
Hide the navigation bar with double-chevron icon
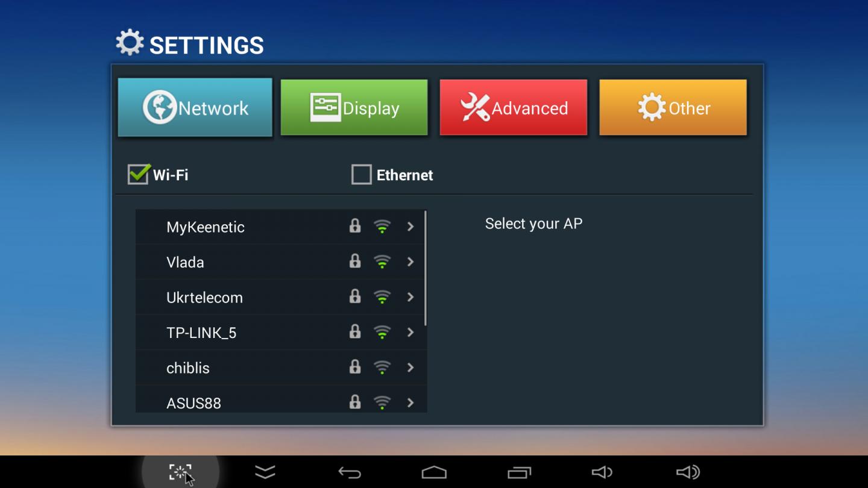265,472
